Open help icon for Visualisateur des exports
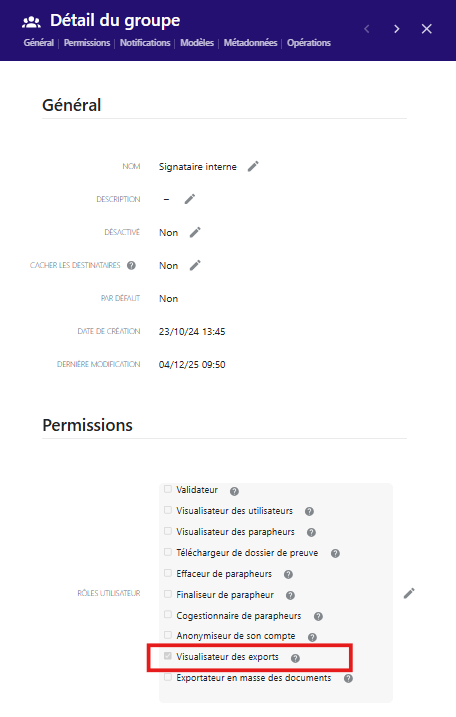 coord(295,658)
